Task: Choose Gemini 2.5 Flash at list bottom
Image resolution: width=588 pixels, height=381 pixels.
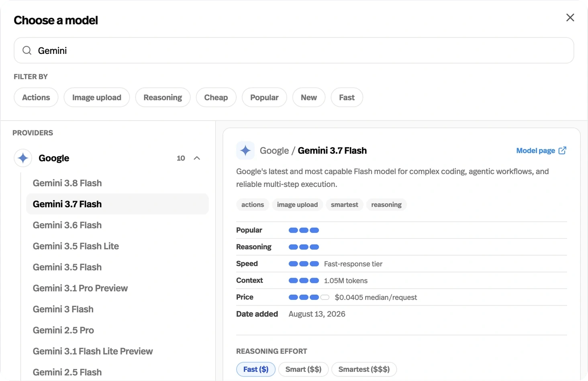Action: point(117,372)
